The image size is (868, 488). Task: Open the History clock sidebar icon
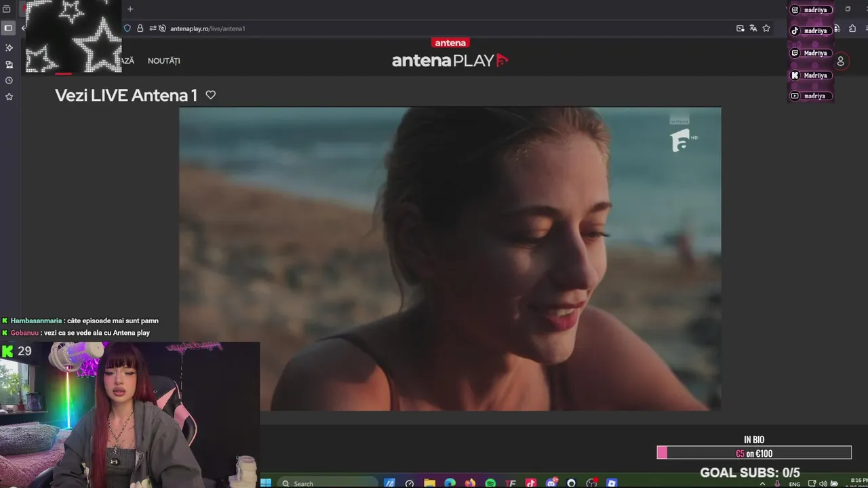9,80
